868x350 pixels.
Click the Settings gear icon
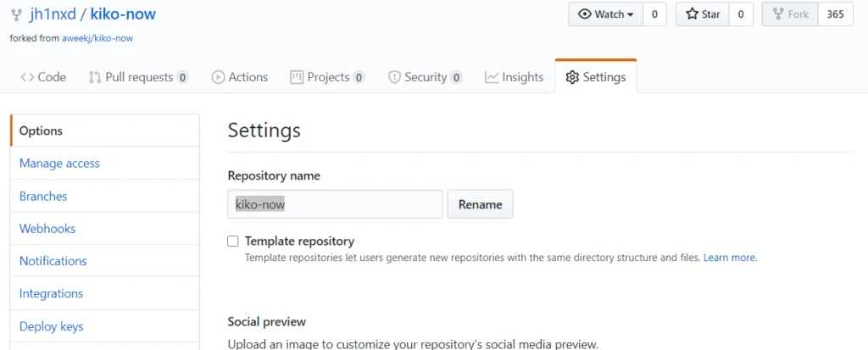572,77
